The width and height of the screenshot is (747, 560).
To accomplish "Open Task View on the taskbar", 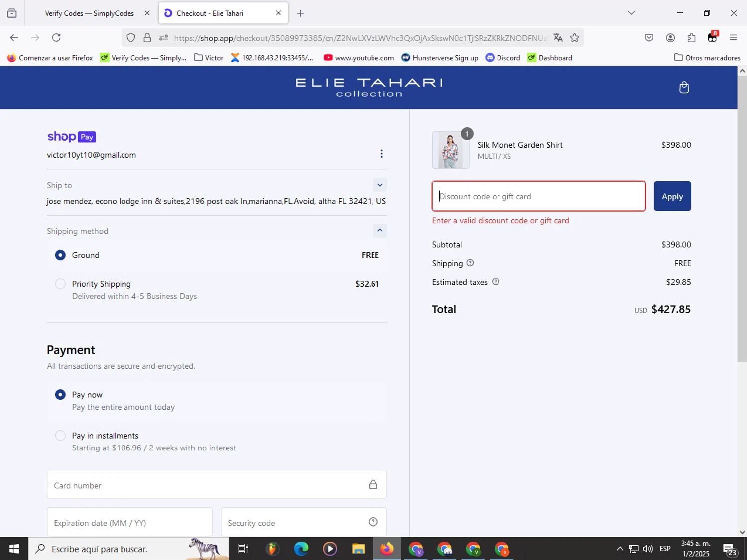I will click(x=243, y=549).
